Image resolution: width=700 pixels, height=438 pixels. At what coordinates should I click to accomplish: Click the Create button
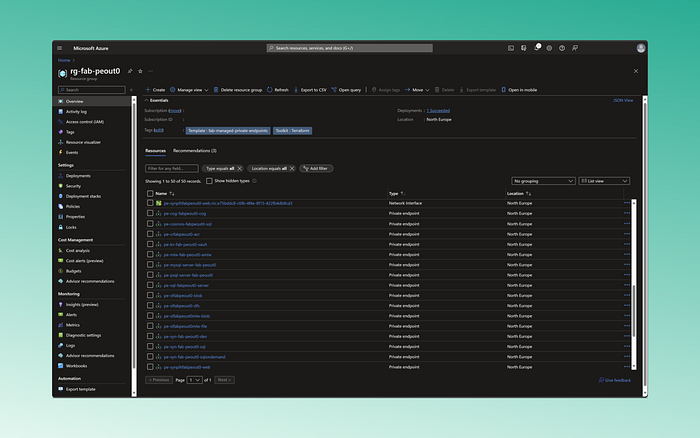[x=155, y=90]
